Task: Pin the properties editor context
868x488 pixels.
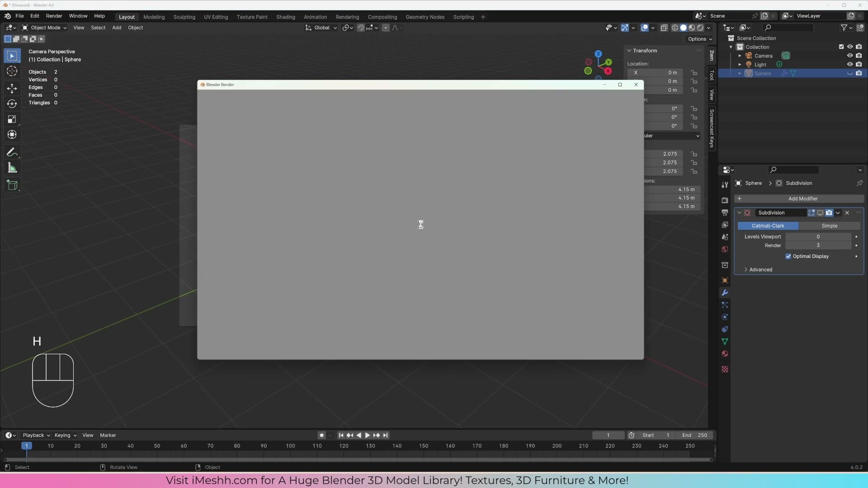Action: (859, 183)
